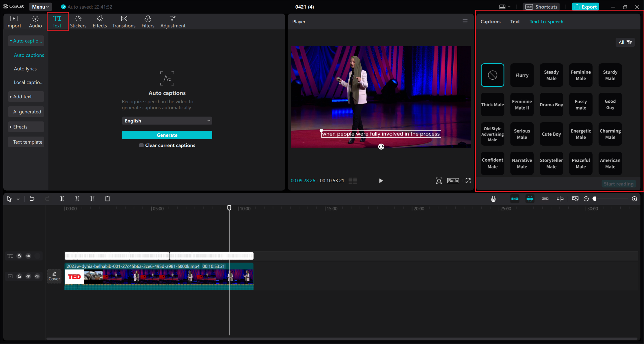Click the microphone record voiceover icon
Image resolution: width=644 pixels, height=344 pixels.
click(493, 199)
